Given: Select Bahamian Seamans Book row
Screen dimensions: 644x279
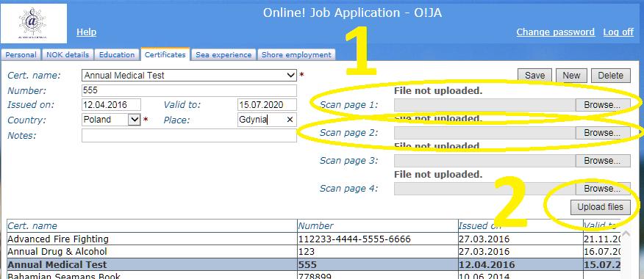Looking at the screenshot, I should (313, 275).
